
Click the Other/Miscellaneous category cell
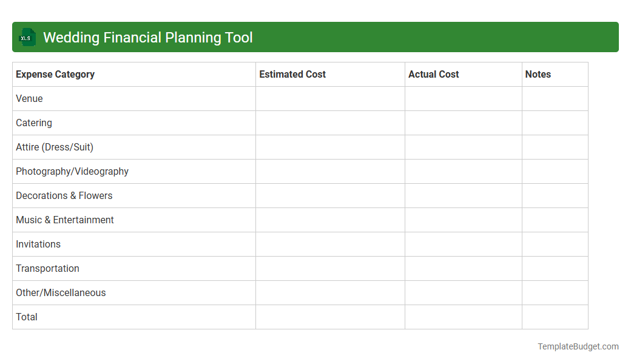[61, 292]
